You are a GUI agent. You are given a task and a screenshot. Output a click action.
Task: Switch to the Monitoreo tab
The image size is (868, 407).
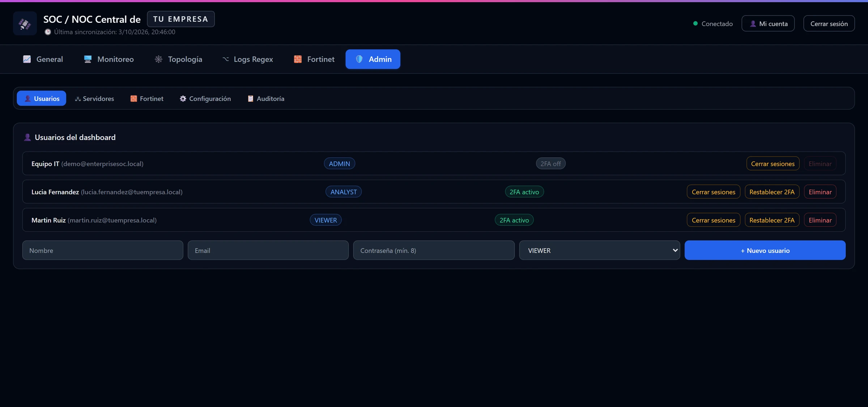click(x=109, y=59)
